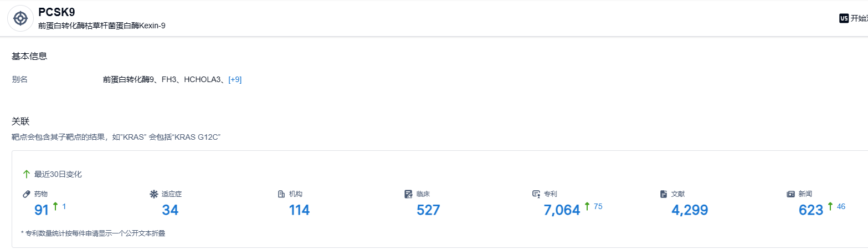
Task: Open the 34 indications count
Action: pos(170,210)
